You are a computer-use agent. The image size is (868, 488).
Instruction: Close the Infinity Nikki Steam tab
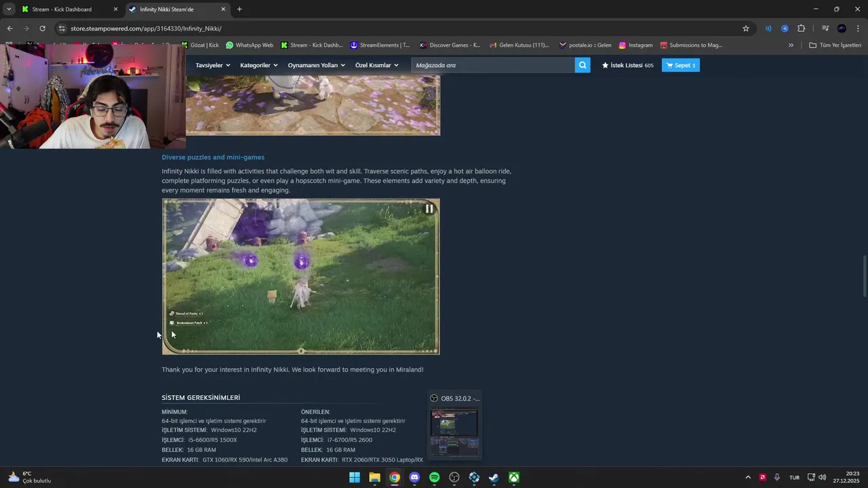point(223,9)
